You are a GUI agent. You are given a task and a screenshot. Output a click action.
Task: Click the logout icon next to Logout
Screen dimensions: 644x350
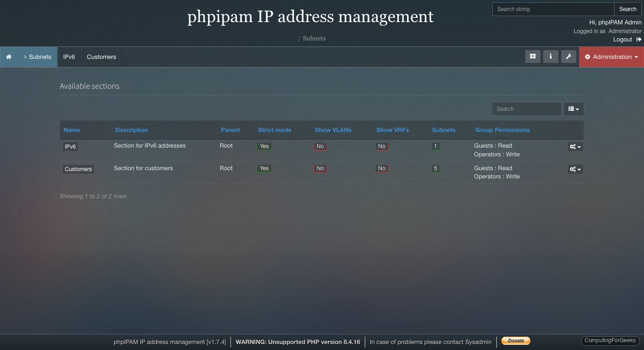[638, 39]
